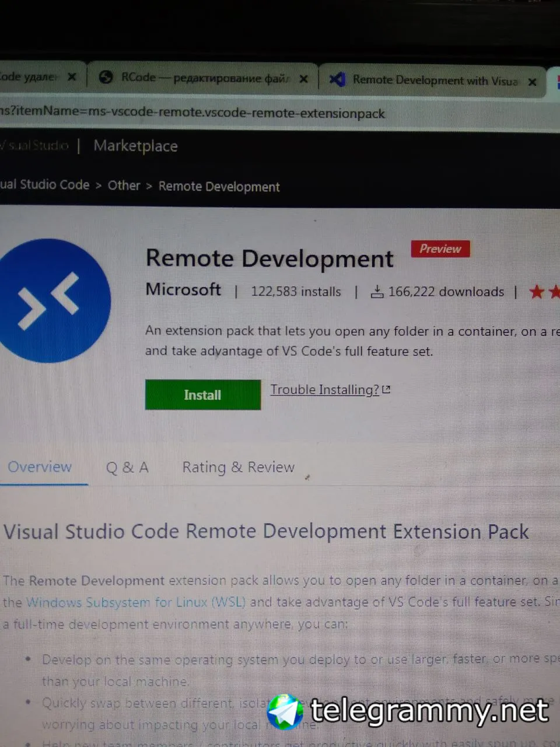Close the RCode browser tab
The height and width of the screenshot is (747, 560).
303,79
